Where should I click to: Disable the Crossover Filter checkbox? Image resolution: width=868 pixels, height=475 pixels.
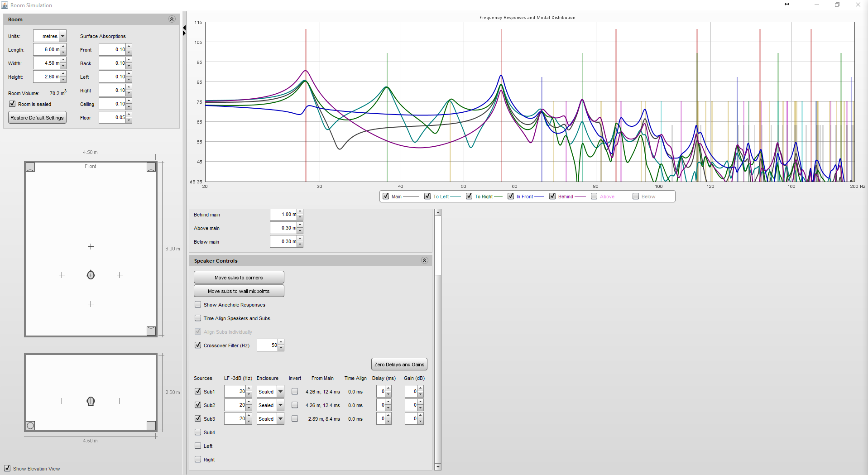198,345
